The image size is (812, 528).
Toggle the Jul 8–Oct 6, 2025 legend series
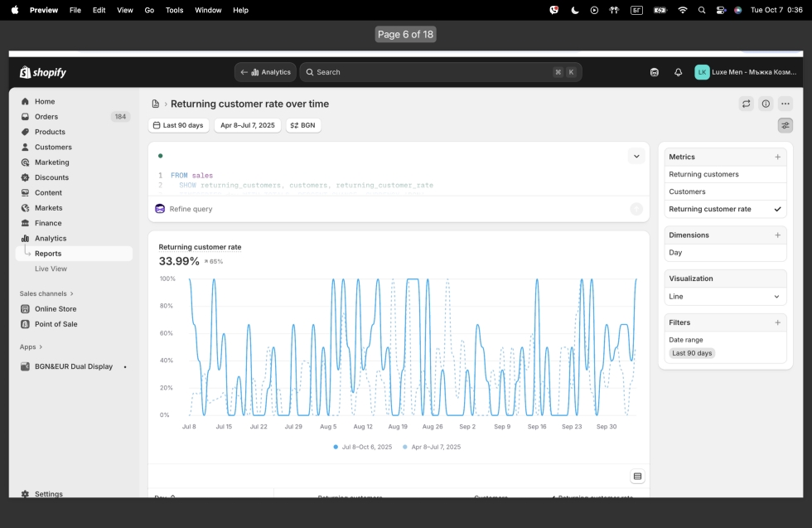[368, 447]
